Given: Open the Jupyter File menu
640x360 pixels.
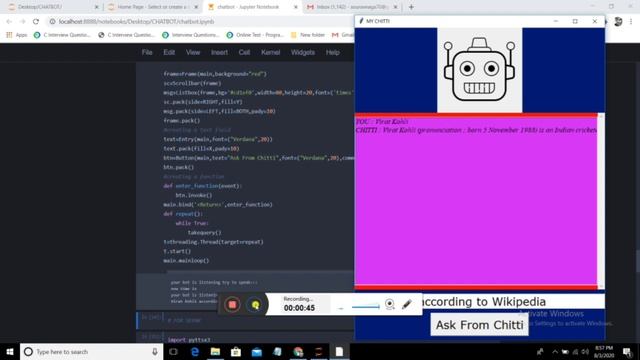Looking at the screenshot, I should click(147, 52).
